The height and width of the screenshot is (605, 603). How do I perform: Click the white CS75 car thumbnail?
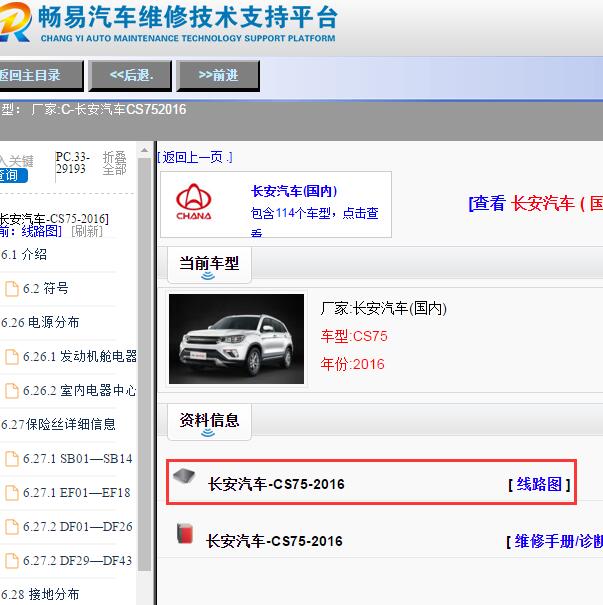click(236, 339)
